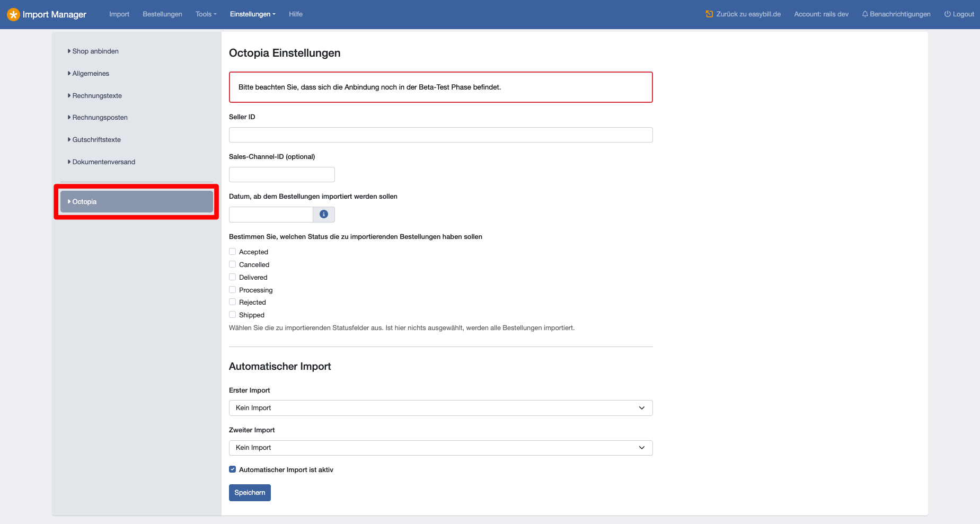Viewport: 980px width, 524px height.
Task: Tick the Processing status checkbox
Action: click(x=232, y=290)
